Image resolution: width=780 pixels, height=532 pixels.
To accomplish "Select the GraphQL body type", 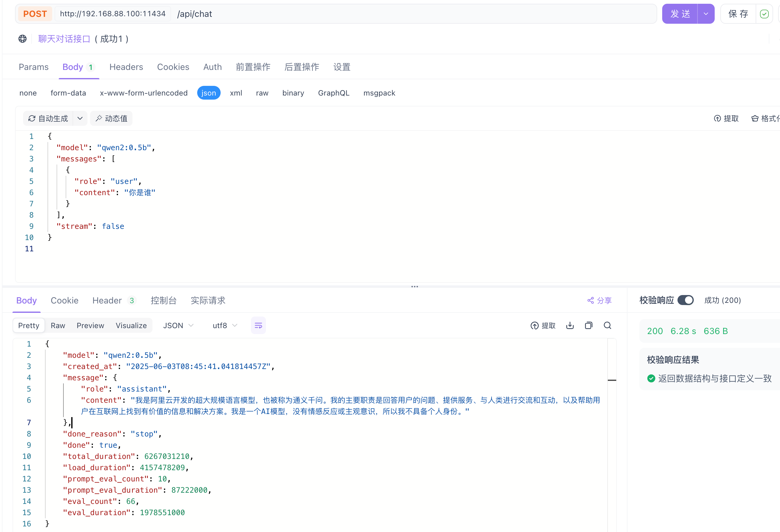I will (334, 93).
